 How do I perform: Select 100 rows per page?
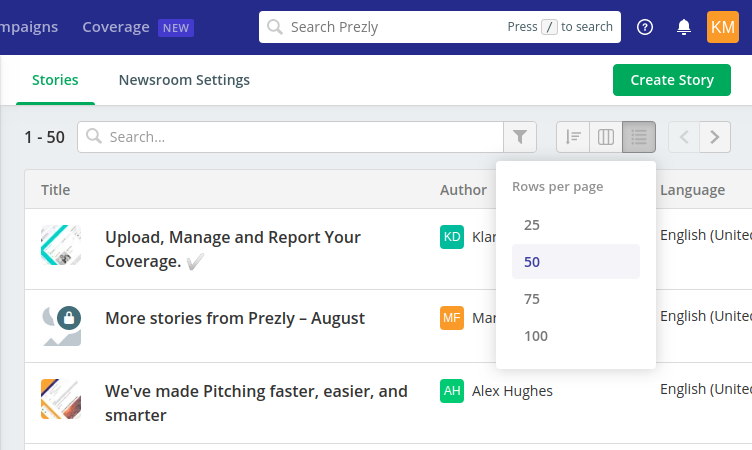click(576, 336)
